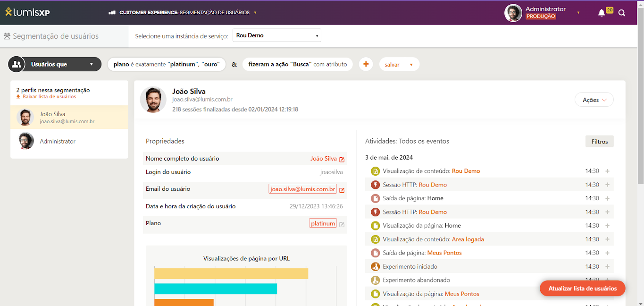Click the Experimento iniciado event icon
Image resolution: width=644 pixels, height=306 pixels.
pyautogui.click(x=375, y=267)
